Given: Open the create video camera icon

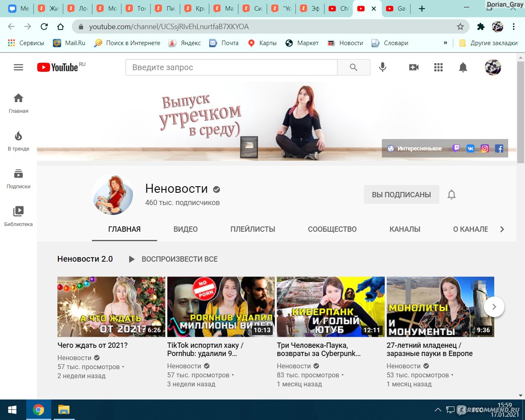Looking at the screenshot, I should 414,67.
